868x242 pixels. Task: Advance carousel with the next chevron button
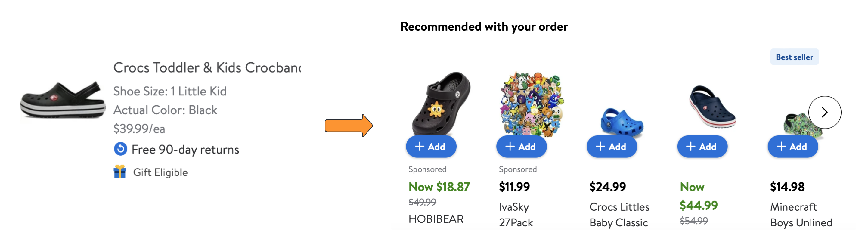pyautogui.click(x=824, y=112)
